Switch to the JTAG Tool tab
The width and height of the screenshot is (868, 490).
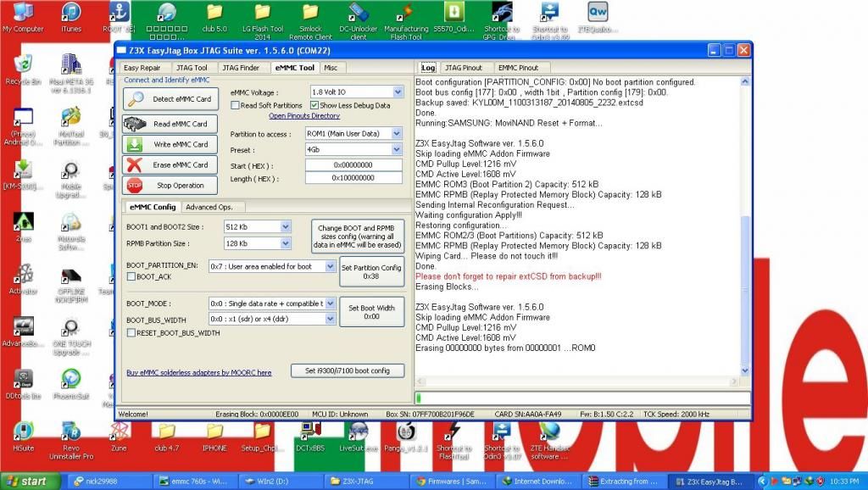point(192,68)
